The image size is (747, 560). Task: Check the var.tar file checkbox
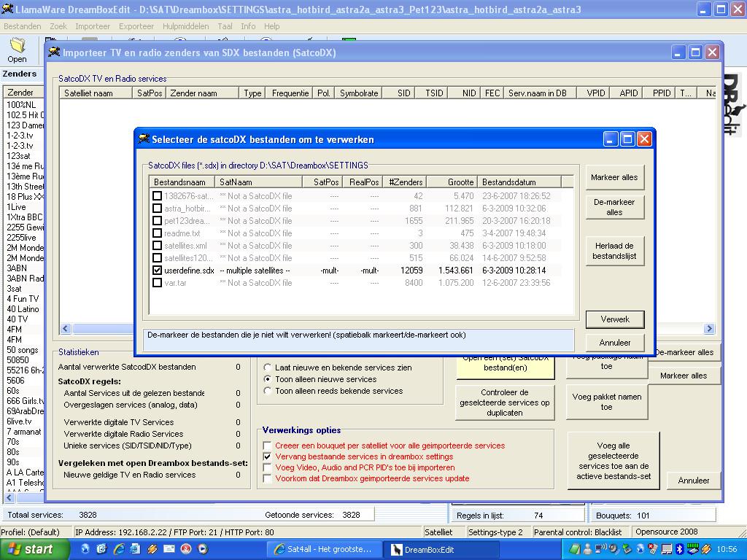click(158, 282)
